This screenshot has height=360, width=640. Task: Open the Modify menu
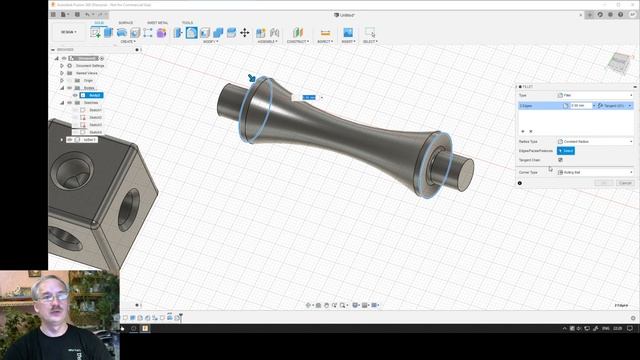point(211,42)
